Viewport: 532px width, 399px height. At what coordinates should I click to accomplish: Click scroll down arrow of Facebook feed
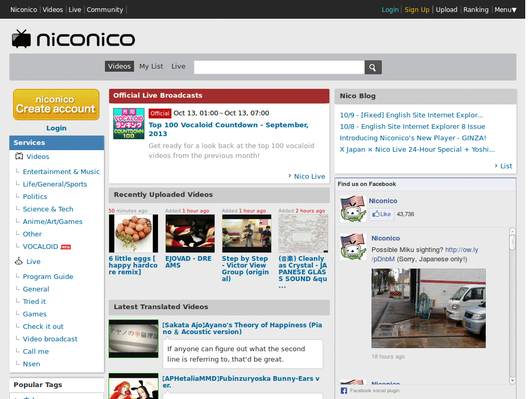(512, 381)
